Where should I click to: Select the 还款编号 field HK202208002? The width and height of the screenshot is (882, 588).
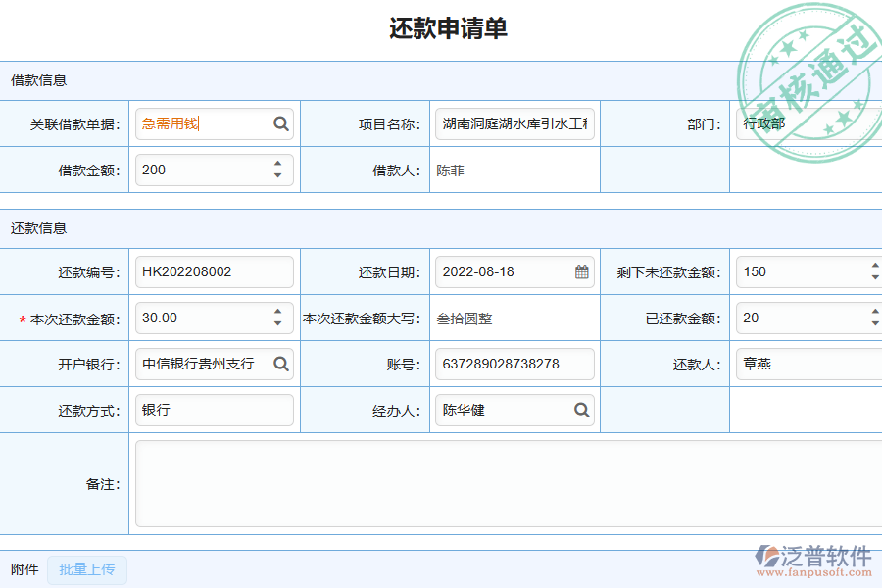click(x=215, y=271)
